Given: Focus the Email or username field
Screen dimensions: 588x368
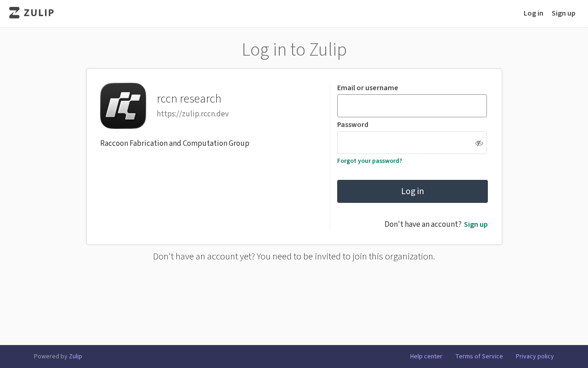Looking at the screenshot, I should pos(412,106).
